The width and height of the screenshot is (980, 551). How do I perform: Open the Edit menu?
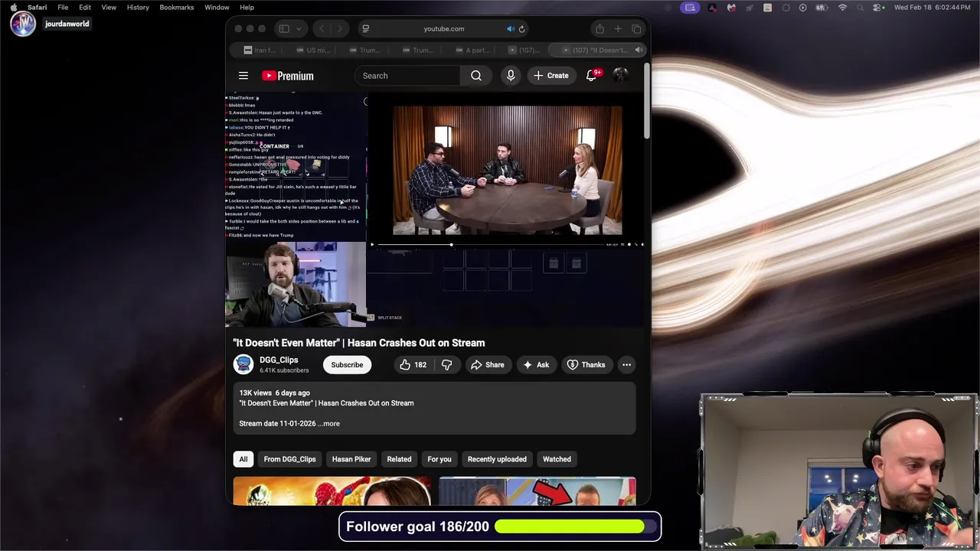85,8
